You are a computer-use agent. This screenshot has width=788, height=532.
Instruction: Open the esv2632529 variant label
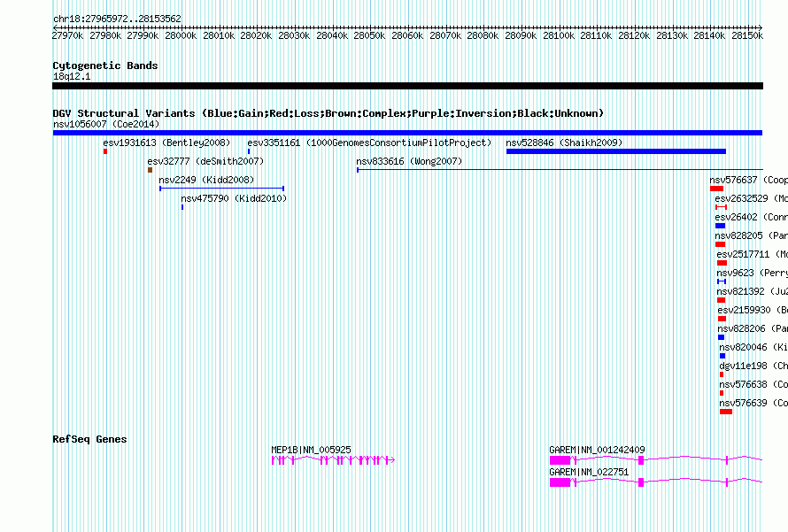pyautogui.click(x=752, y=198)
